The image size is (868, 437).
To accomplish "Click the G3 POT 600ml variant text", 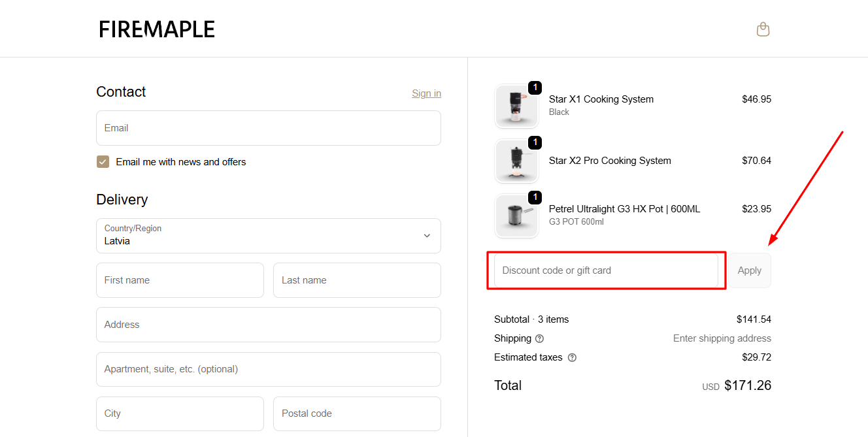I will click(576, 222).
